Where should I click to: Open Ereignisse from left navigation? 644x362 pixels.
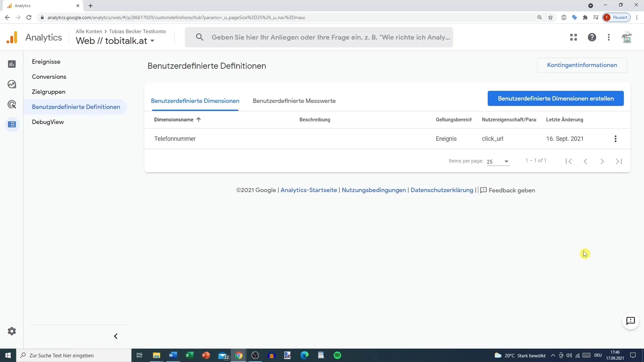46,61
